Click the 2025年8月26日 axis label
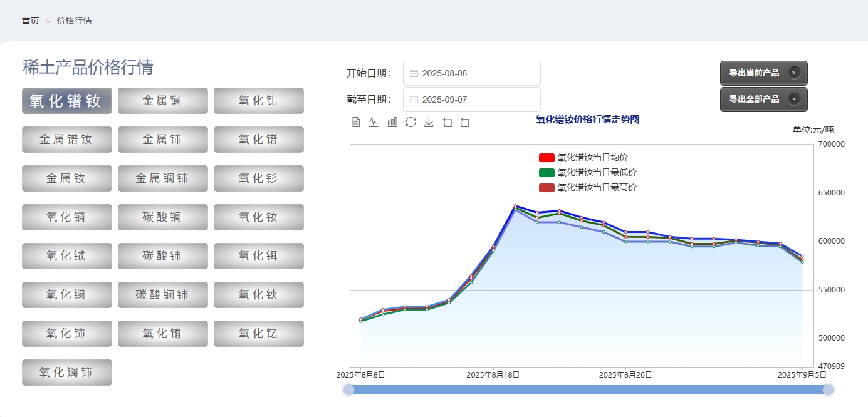The width and height of the screenshot is (868, 417). 625,375
